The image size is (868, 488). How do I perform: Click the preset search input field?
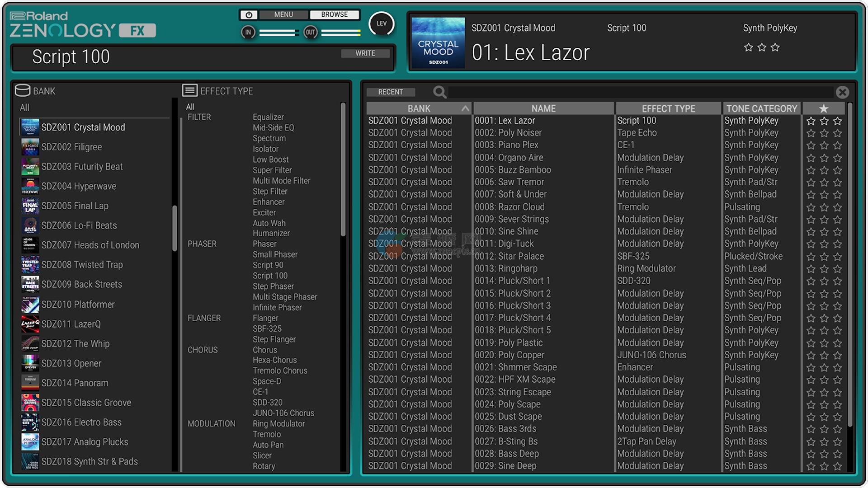(x=641, y=92)
